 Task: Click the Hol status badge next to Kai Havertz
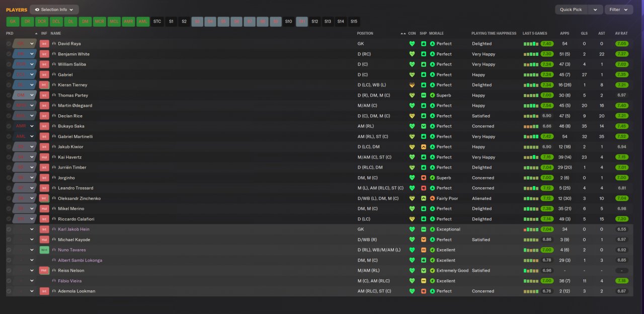[x=44, y=157]
